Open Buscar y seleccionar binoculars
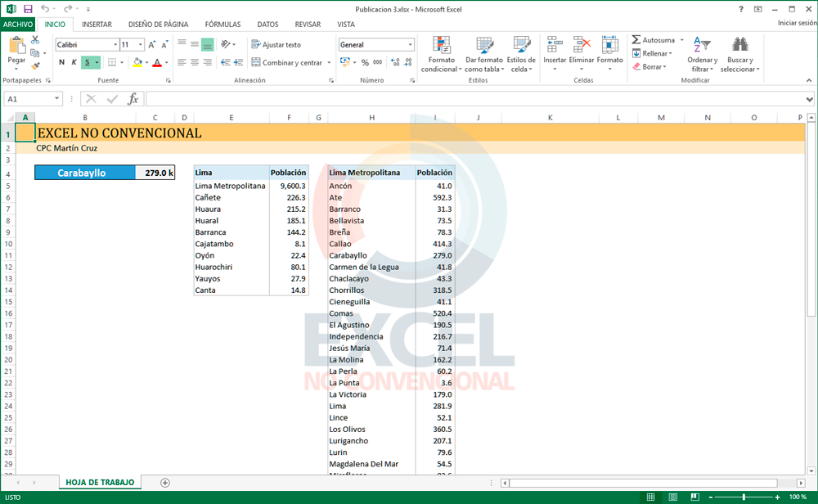Screen dimensions: 818x504 coord(739,54)
